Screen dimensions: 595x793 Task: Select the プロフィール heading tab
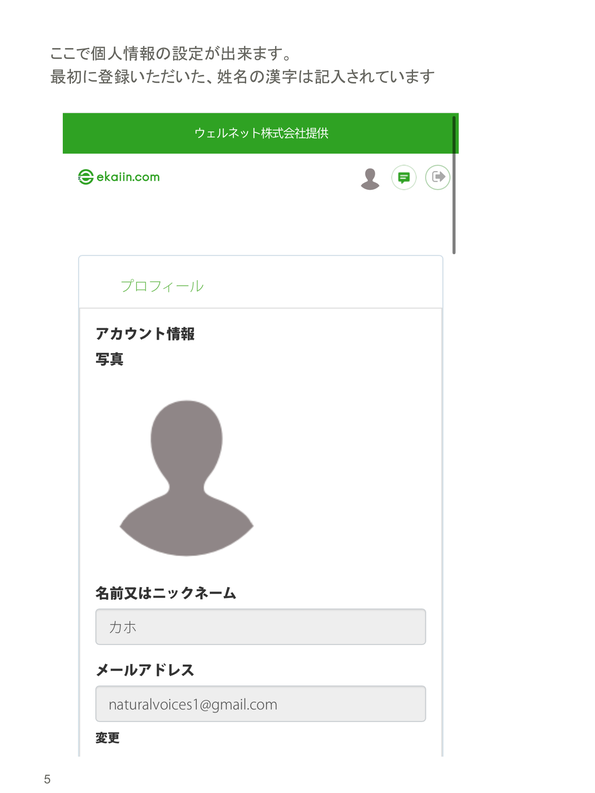pos(162,286)
